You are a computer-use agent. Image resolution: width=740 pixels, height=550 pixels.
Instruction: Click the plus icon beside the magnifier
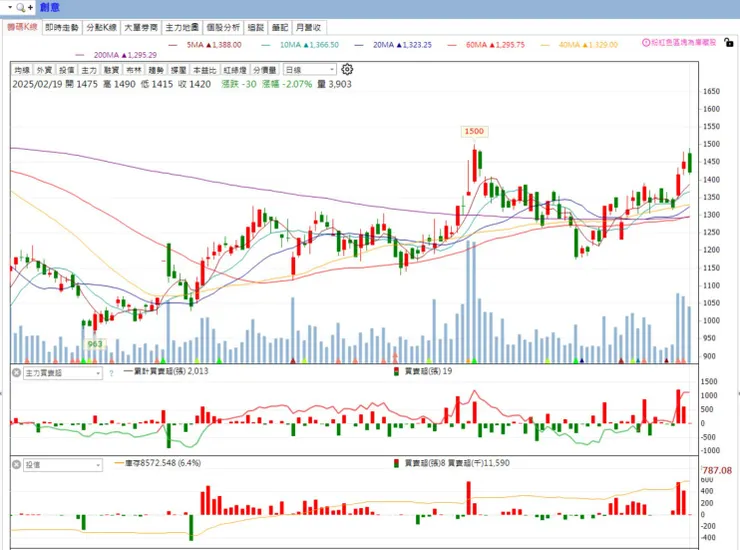tap(30, 8)
